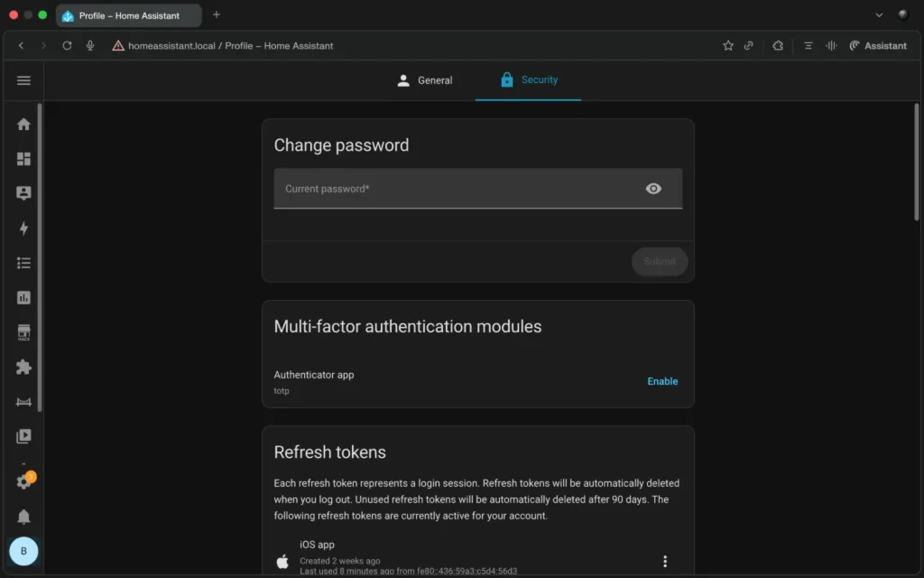The image size is (924, 578).
Task: Open the HACS store icon in sidebar
Action: pos(23,332)
